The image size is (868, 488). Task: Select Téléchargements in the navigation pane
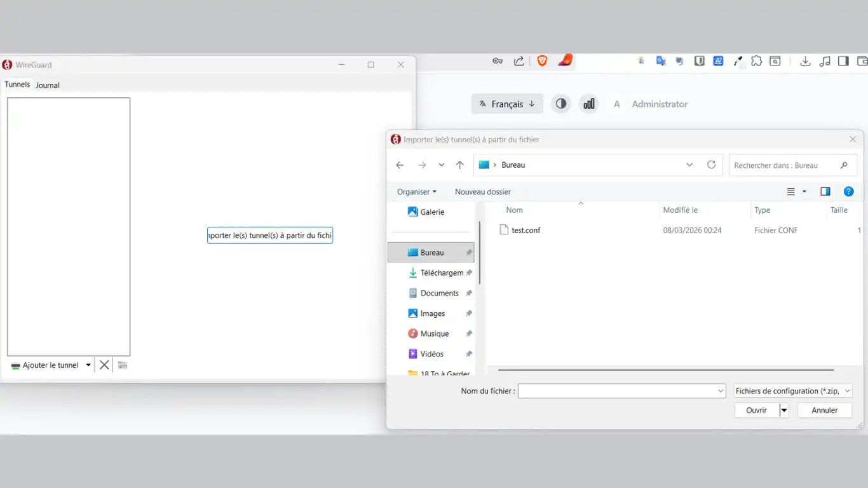click(441, 273)
